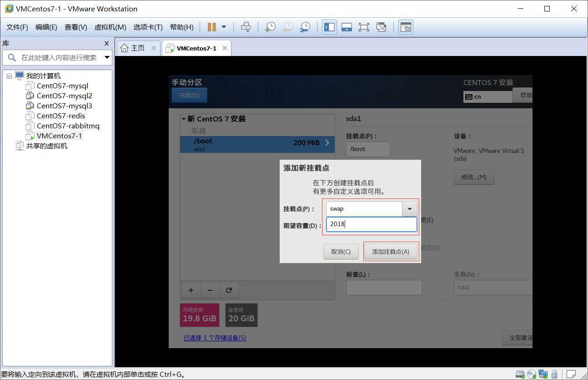
Task: Open the 文件(F) menu
Action: (x=17, y=27)
